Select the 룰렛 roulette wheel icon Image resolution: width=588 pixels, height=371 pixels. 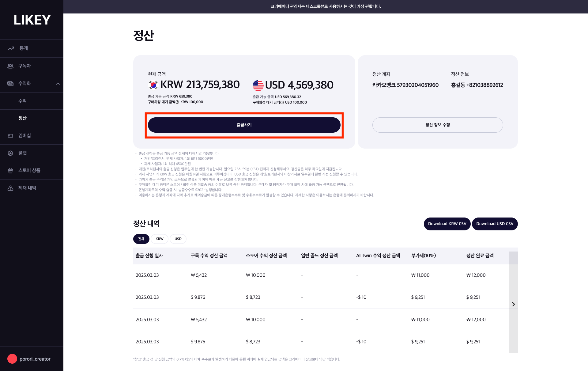point(10,153)
